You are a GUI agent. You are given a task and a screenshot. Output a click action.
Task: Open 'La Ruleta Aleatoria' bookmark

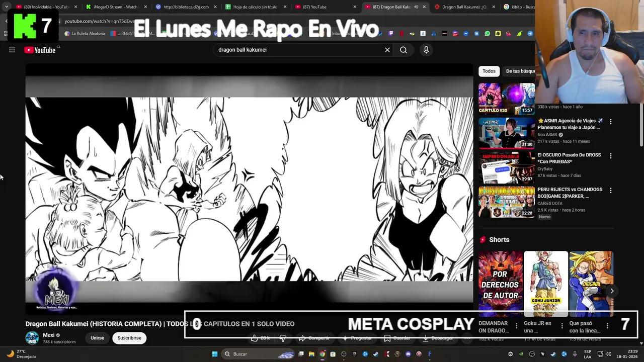(85, 34)
